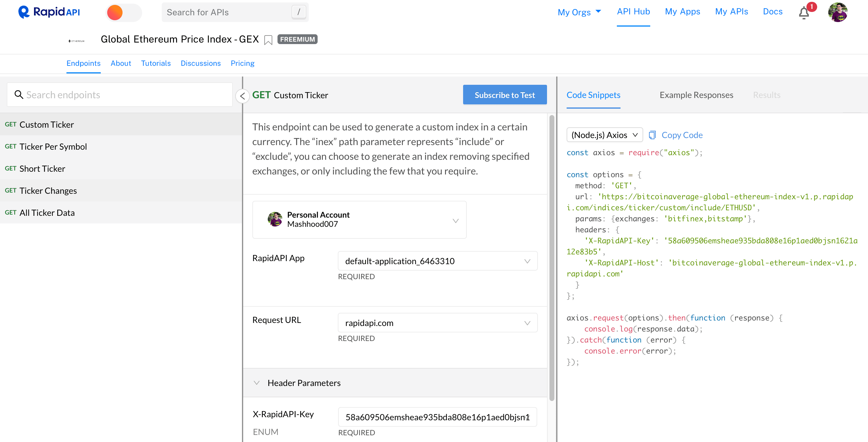The image size is (868, 442).
Task: Open the Node.js Axios language dropdown
Action: pos(603,135)
